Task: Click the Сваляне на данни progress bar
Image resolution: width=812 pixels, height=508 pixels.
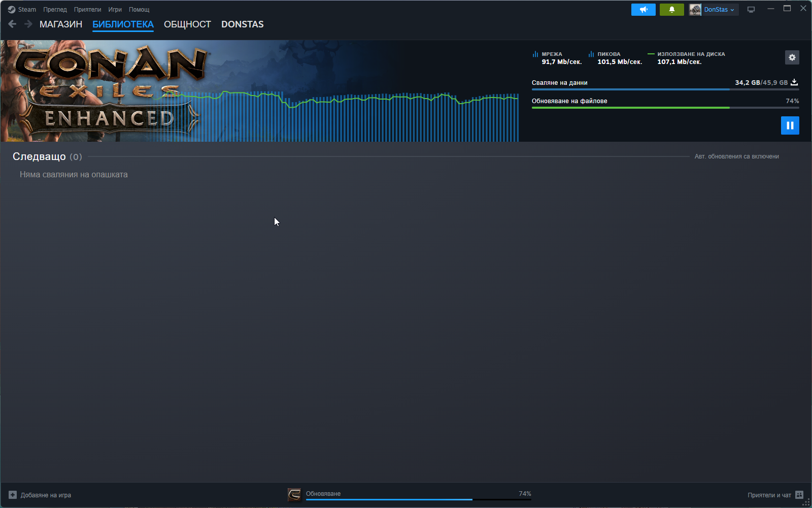Action: (665, 89)
